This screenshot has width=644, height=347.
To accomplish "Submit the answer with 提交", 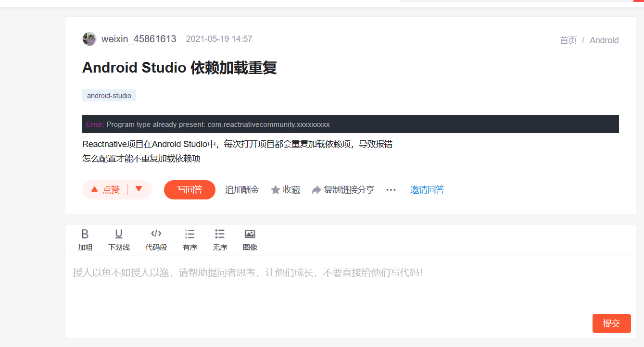I will coord(611,323).
